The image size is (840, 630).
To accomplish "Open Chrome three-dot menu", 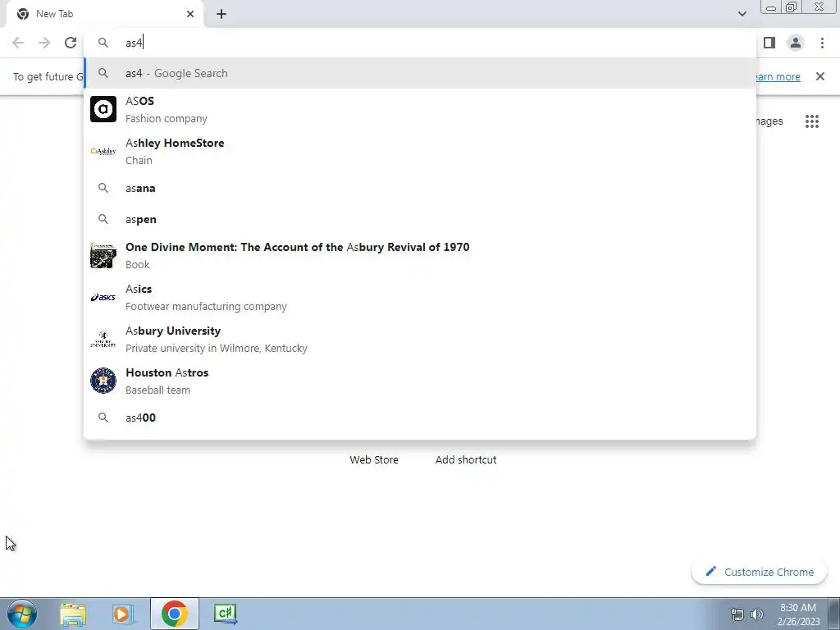I will [x=822, y=43].
